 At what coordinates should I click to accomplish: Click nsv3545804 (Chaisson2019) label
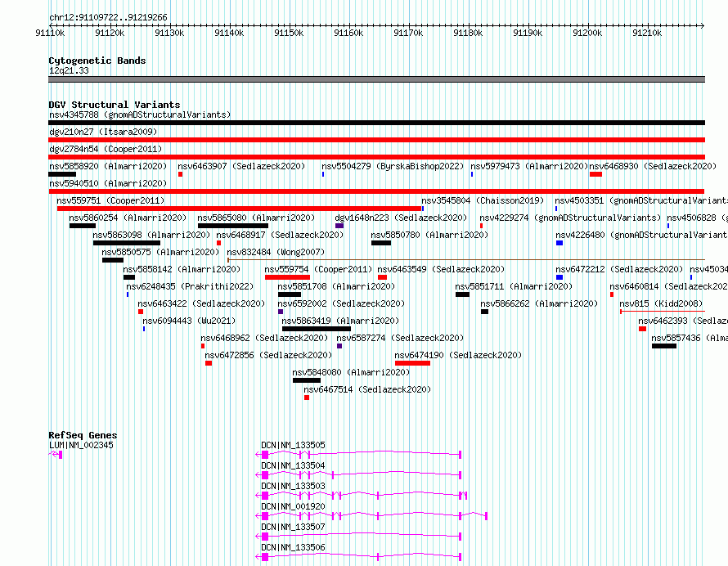pos(483,200)
